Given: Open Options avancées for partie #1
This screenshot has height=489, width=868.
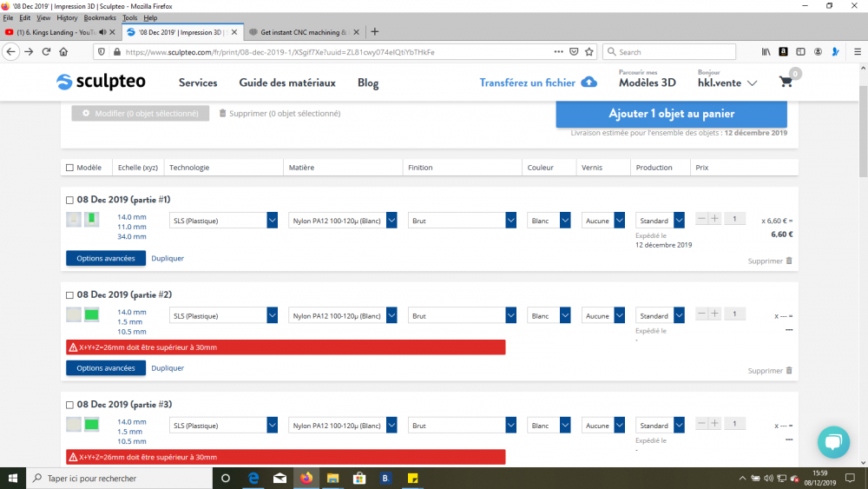Looking at the screenshot, I should pyautogui.click(x=106, y=258).
